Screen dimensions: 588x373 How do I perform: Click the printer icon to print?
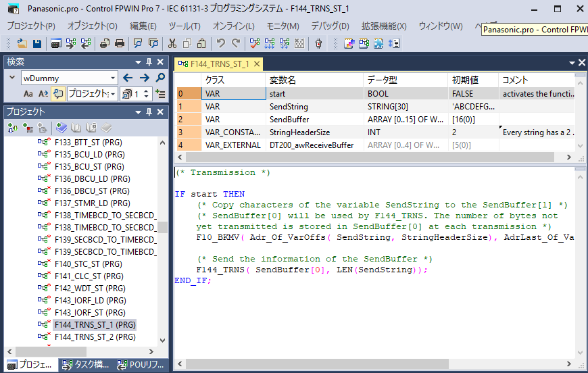[120, 44]
